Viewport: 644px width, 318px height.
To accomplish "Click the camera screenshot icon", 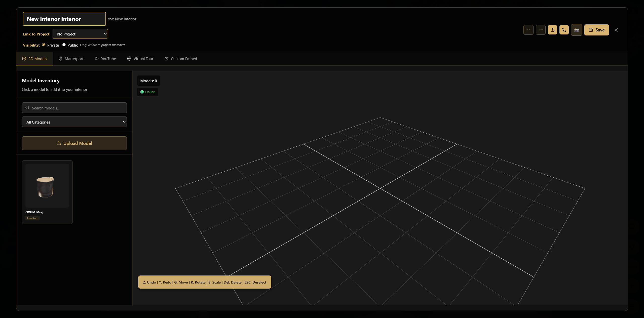I will click(x=576, y=30).
